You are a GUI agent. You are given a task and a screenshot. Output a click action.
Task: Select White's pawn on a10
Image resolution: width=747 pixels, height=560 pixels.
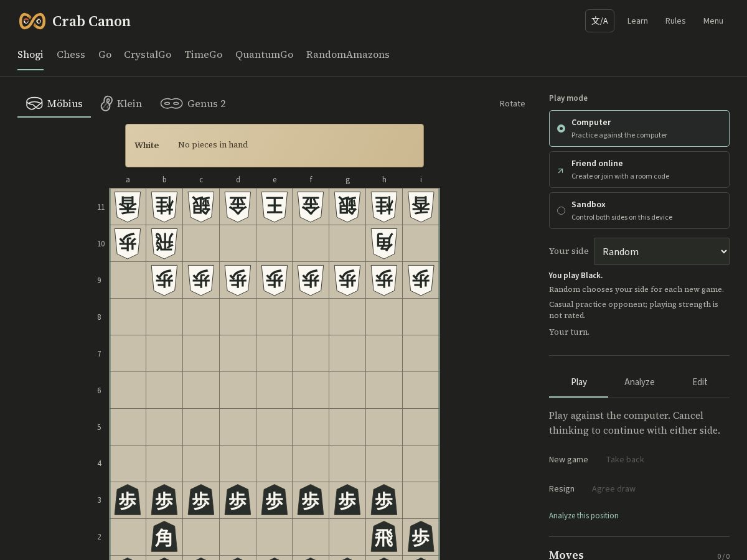128,243
